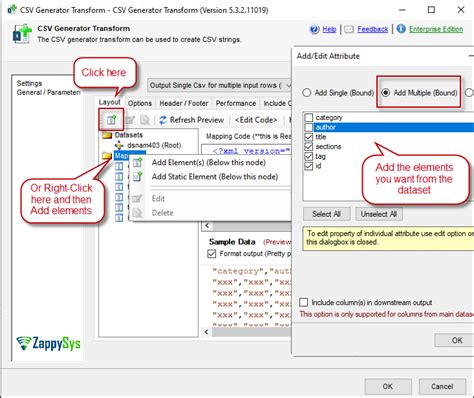Toggle Format output (Pretty print) checkbox
The height and width of the screenshot is (398, 474).
tap(212, 254)
